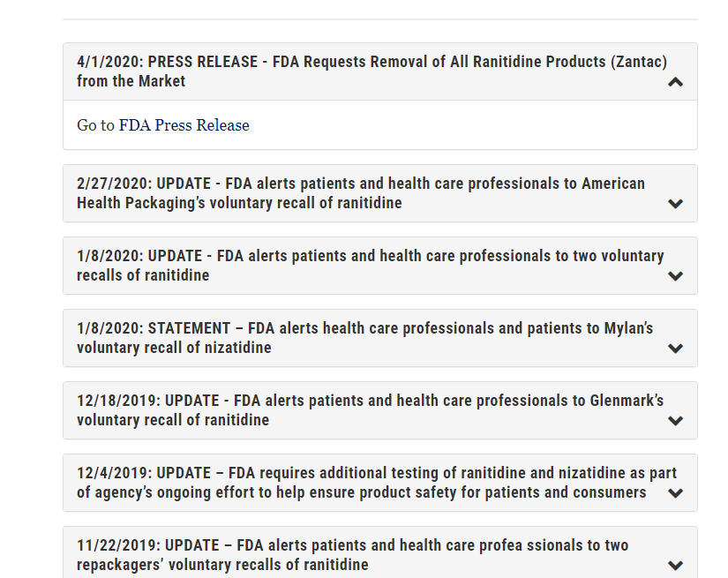Viewport: 728px width, 578px height.
Task: Expand the 12/18/2019 Glenmark's recall heading
Action: click(370, 401)
